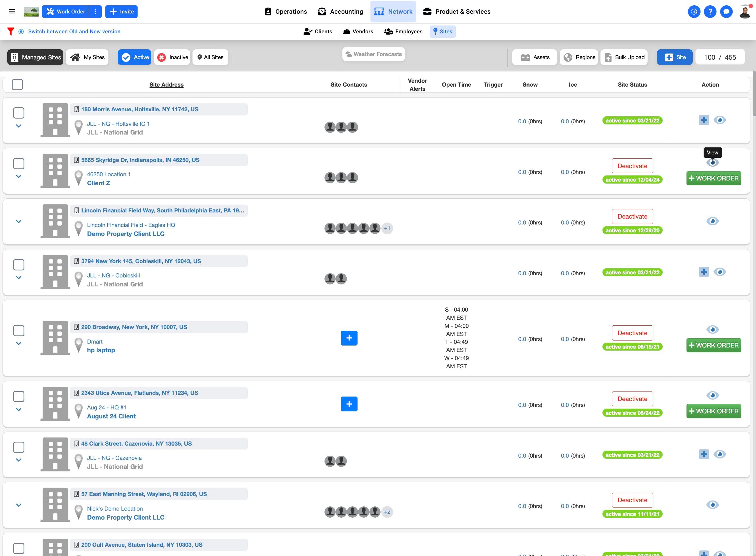
Task: Deactivate the 290 Broadway site
Action: [x=632, y=333]
